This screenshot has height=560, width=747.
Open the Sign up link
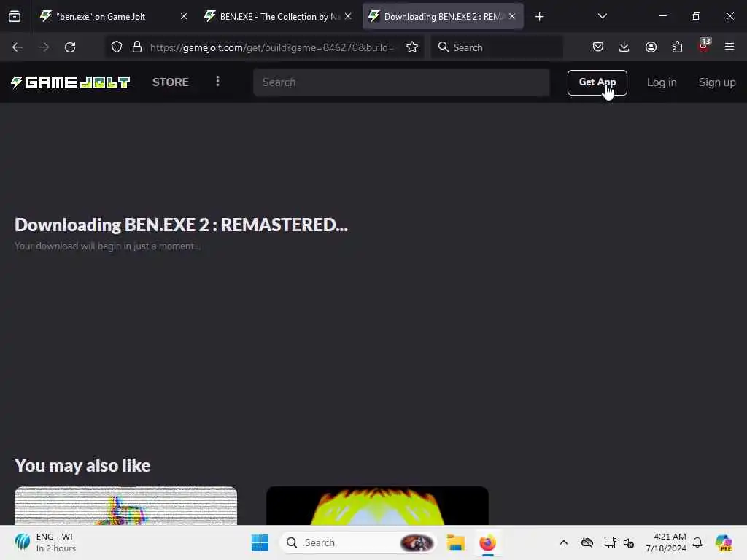pos(717,82)
